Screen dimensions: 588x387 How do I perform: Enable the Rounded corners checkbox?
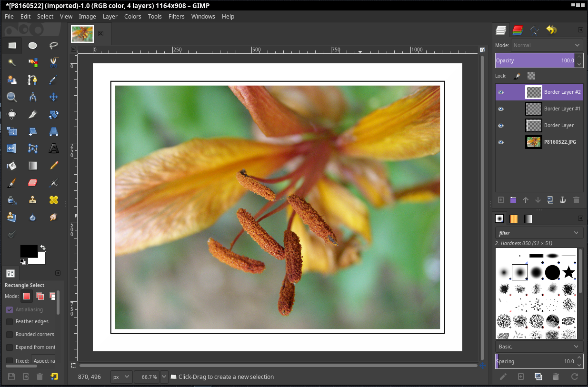(10, 335)
